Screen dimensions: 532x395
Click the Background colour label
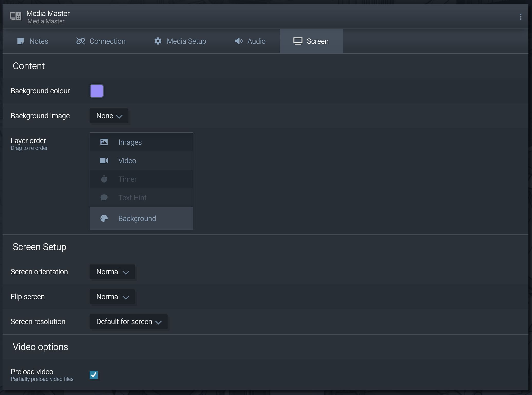(40, 91)
